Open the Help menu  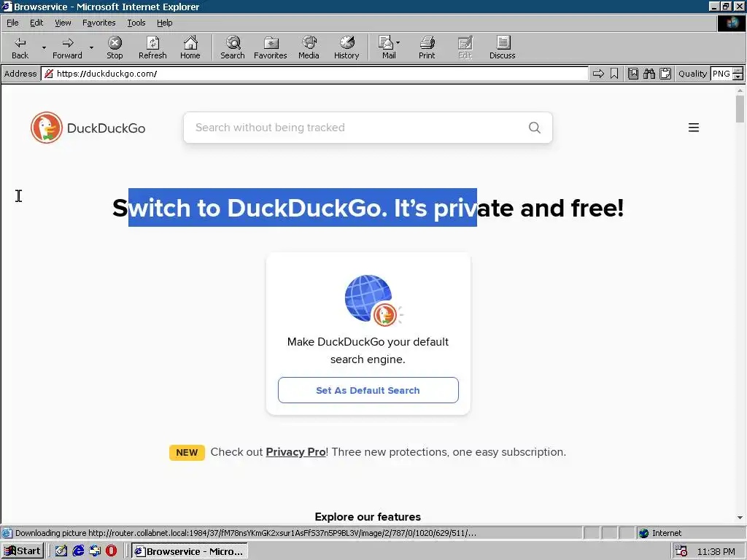[x=164, y=23]
